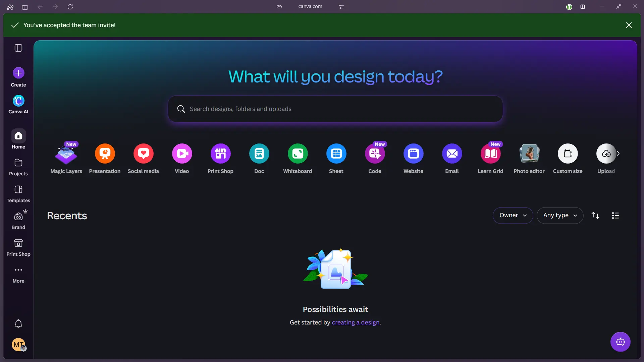The height and width of the screenshot is (362, 644).
Task: Open the sort order options
Action: [595, 216]
